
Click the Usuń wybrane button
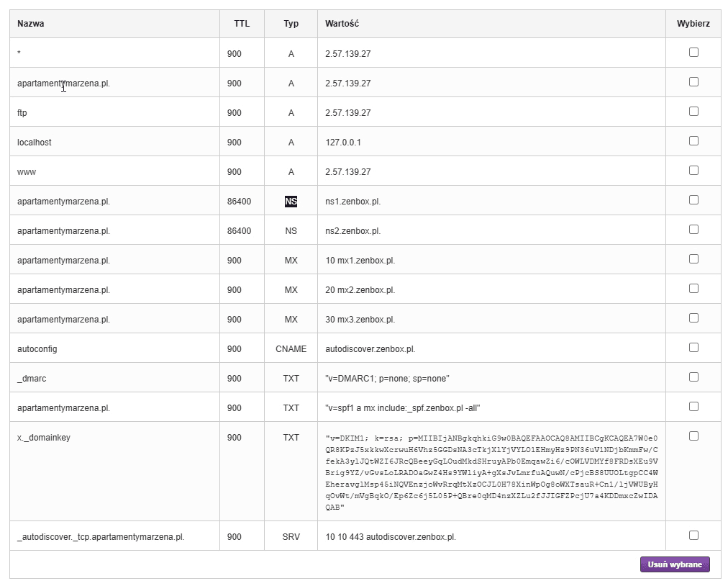tap(675, 564)
